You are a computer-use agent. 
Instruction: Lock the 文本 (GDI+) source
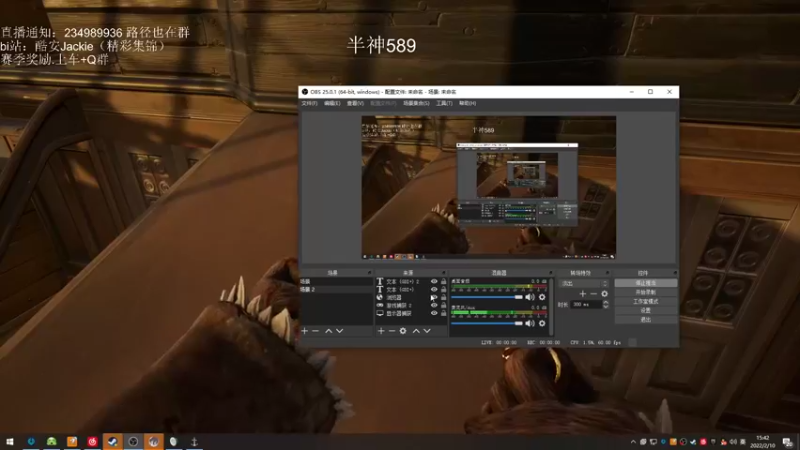point(443,289)
